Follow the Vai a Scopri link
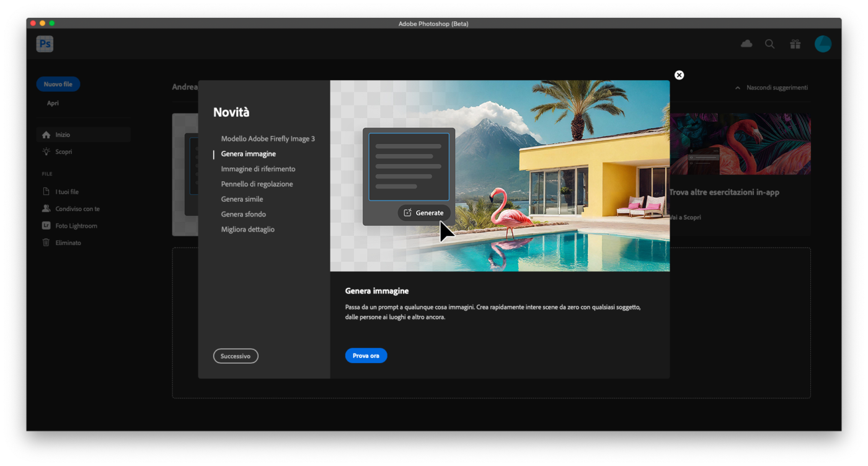 click(685, 218)
